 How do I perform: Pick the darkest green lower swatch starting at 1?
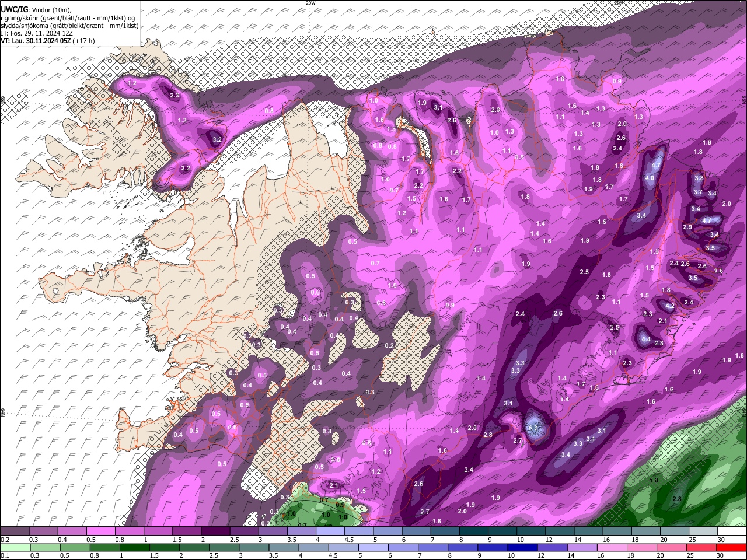135,547
